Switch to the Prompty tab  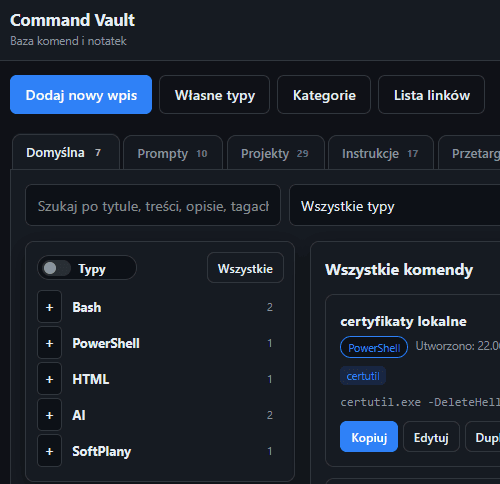tap(173, 153)
